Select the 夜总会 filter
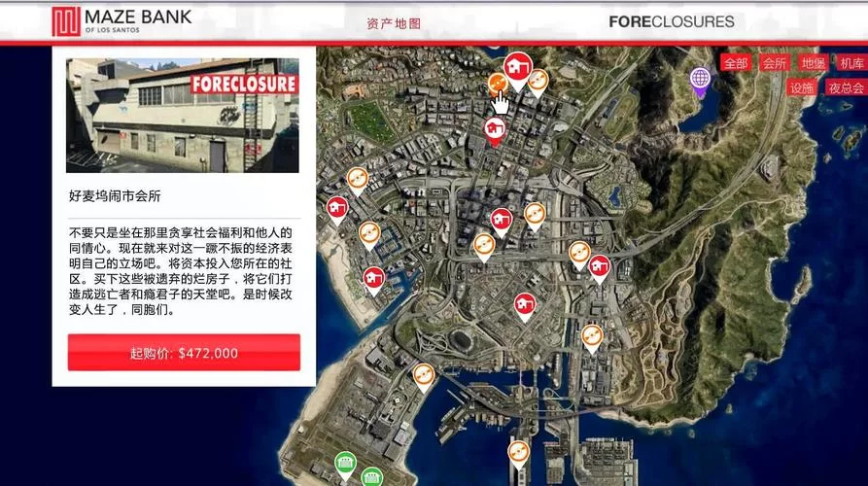This screenshot has height=486, width=868. coord(846,87)
